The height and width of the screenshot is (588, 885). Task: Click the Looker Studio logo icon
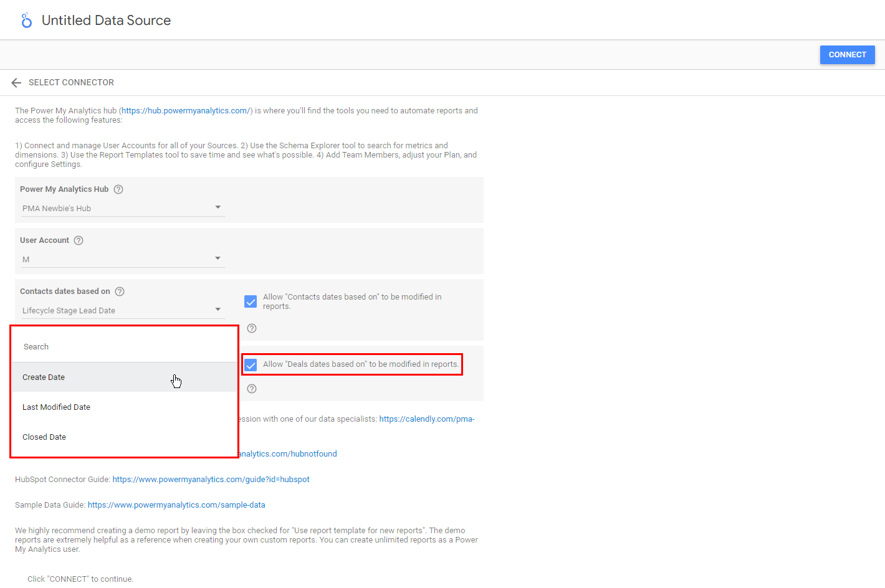pos(26,21)
